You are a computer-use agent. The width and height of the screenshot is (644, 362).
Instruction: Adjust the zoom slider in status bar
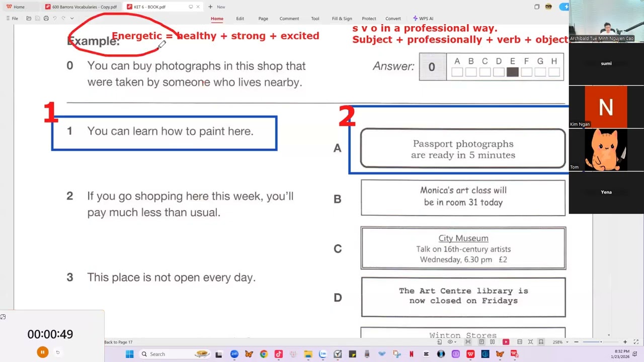pyautogui.click(x=601, y=342)
